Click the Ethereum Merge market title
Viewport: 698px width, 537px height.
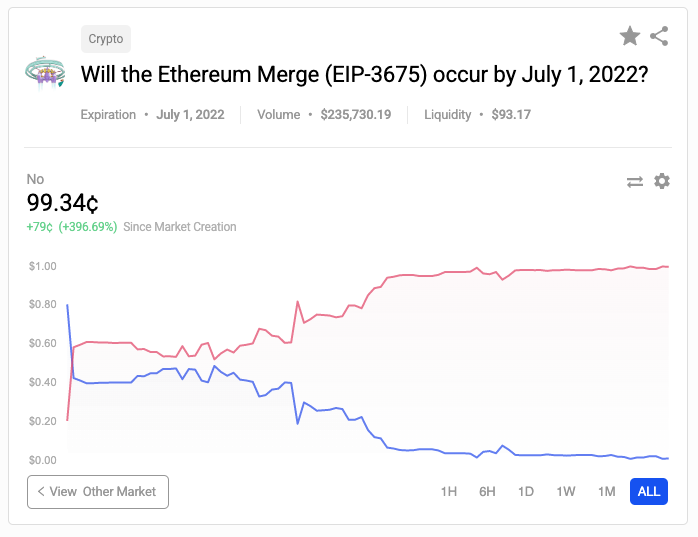[x=363, y=75]
